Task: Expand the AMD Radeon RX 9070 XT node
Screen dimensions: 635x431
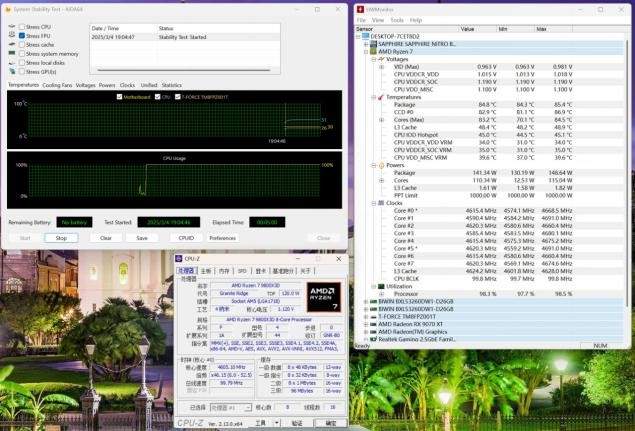Action: pyautogui.click(x=366, y=324)
